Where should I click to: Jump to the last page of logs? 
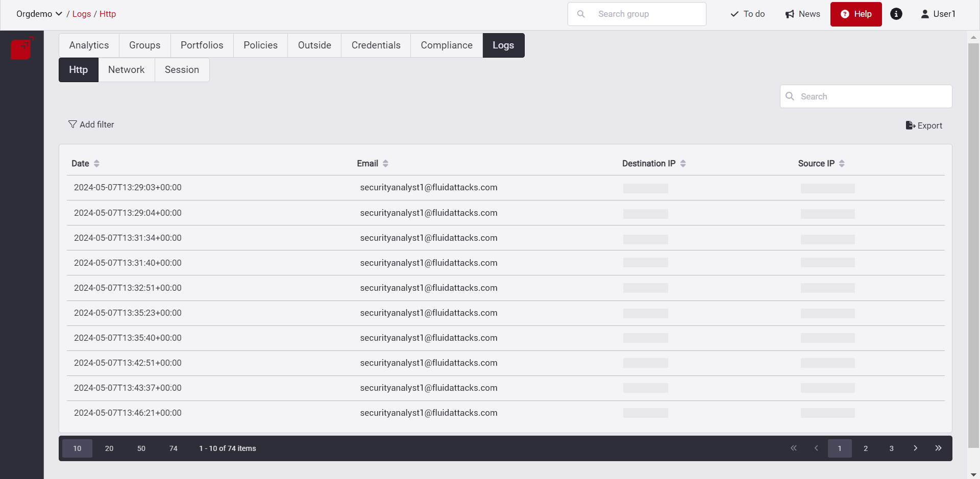(x=938, y=448)
